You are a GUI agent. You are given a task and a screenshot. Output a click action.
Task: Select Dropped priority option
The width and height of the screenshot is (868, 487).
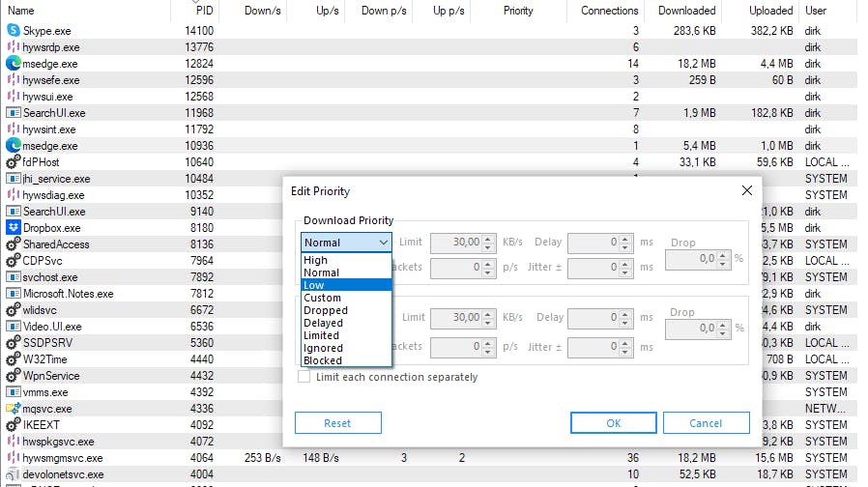(347, 310)
